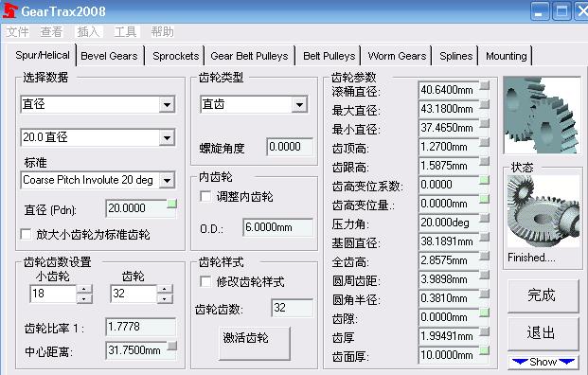This screenshot has height=375, width=588.
Task: Switch to the Splines tab
Action: point(456,56)
